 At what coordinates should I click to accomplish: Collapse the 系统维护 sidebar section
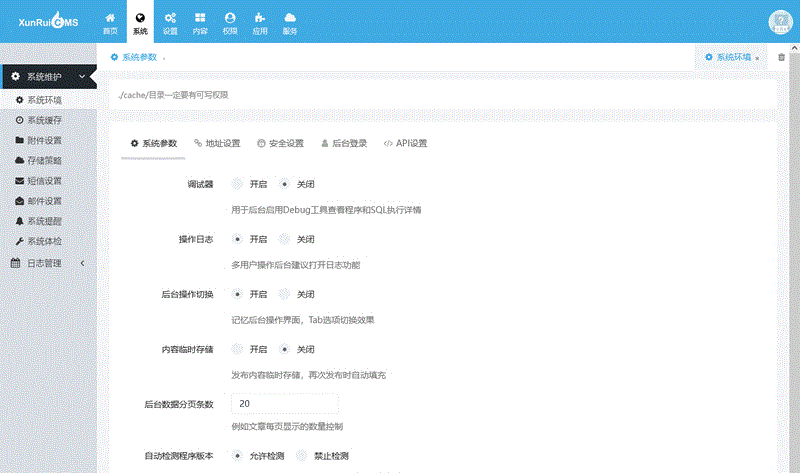[x=48, y=77]
